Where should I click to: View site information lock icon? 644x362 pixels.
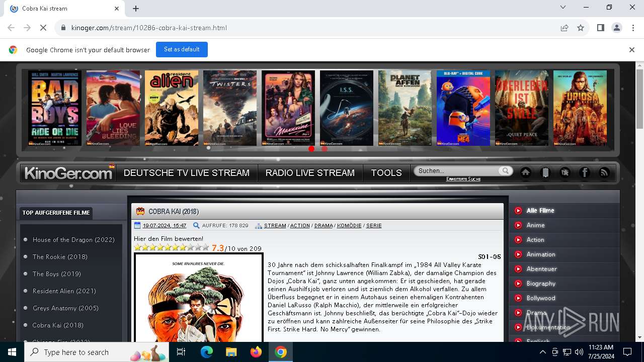click(63, 28)
